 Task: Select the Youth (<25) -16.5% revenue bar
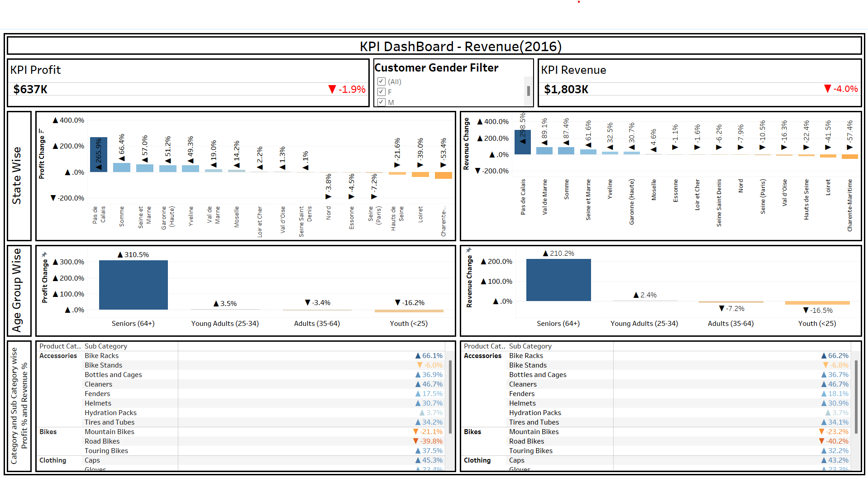[817, 303]
